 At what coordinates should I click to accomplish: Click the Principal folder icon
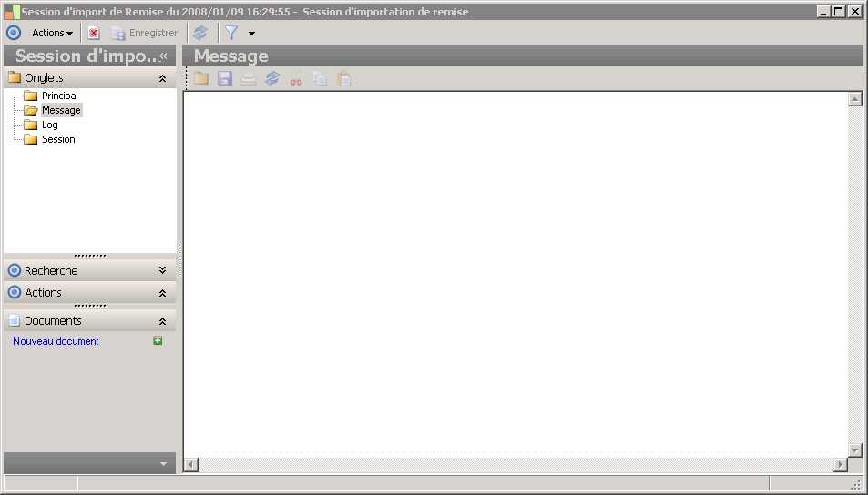[30, 96]
